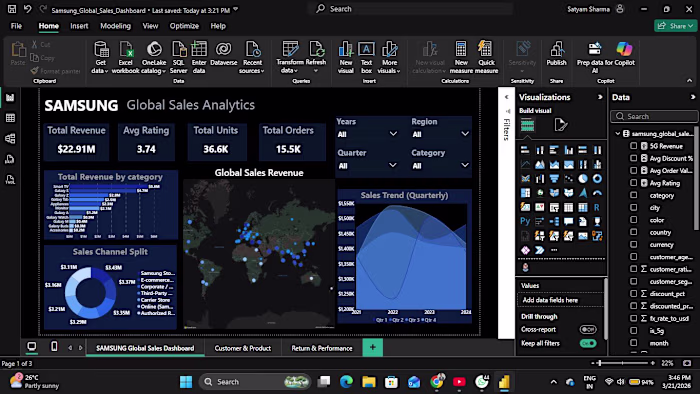This screenshot has height=394, width=700.
Task: Toggle Keep all filters switch
Action: coord(588,343)
